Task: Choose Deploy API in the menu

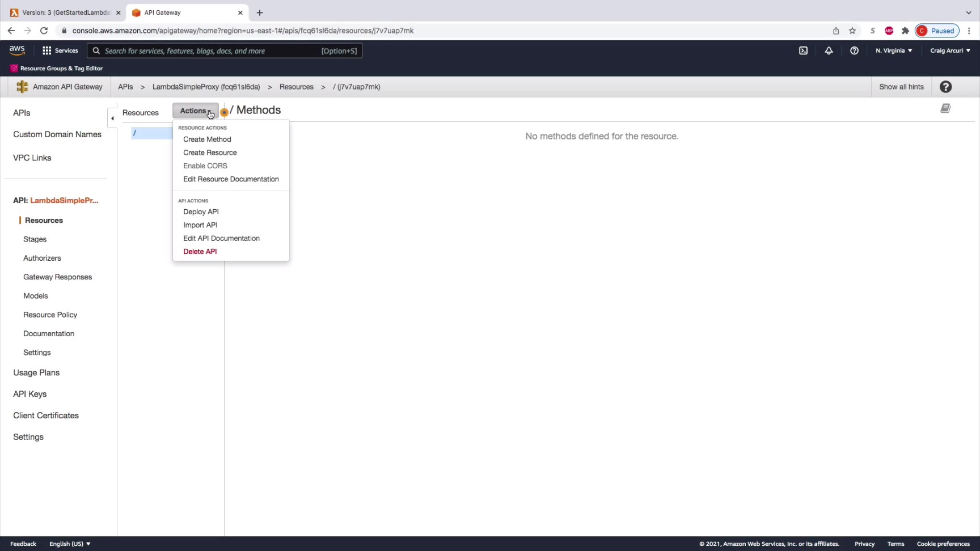Action: pos(201,212)
